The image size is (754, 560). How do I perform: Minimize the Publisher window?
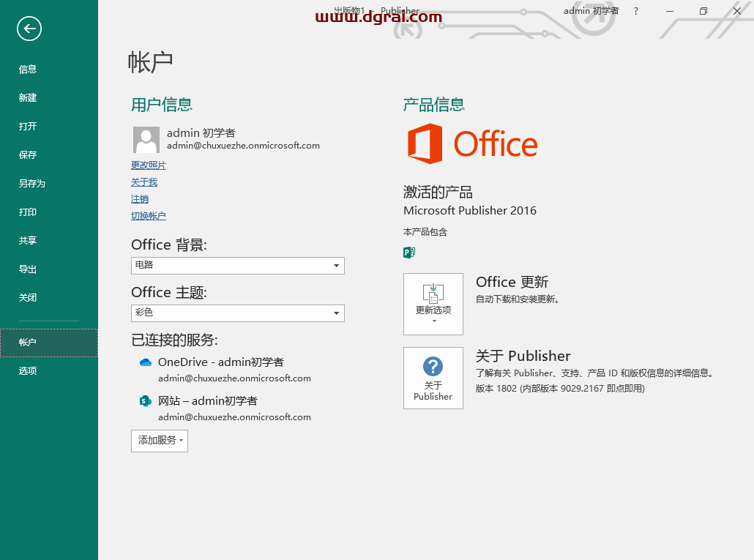669,11
